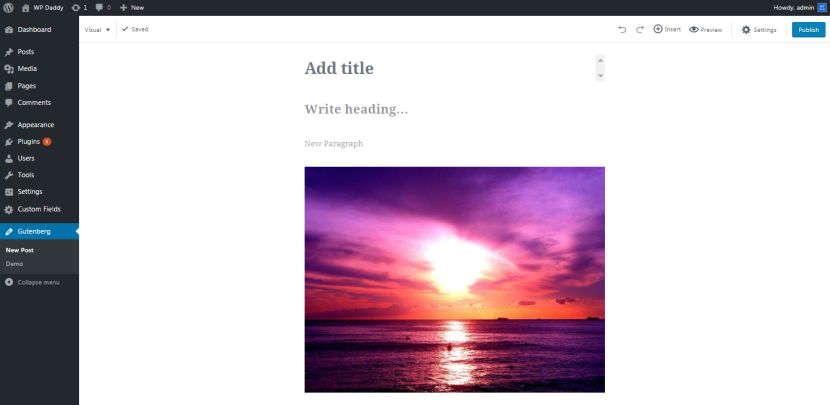Click the redo arrow icon

pos(640,30)
